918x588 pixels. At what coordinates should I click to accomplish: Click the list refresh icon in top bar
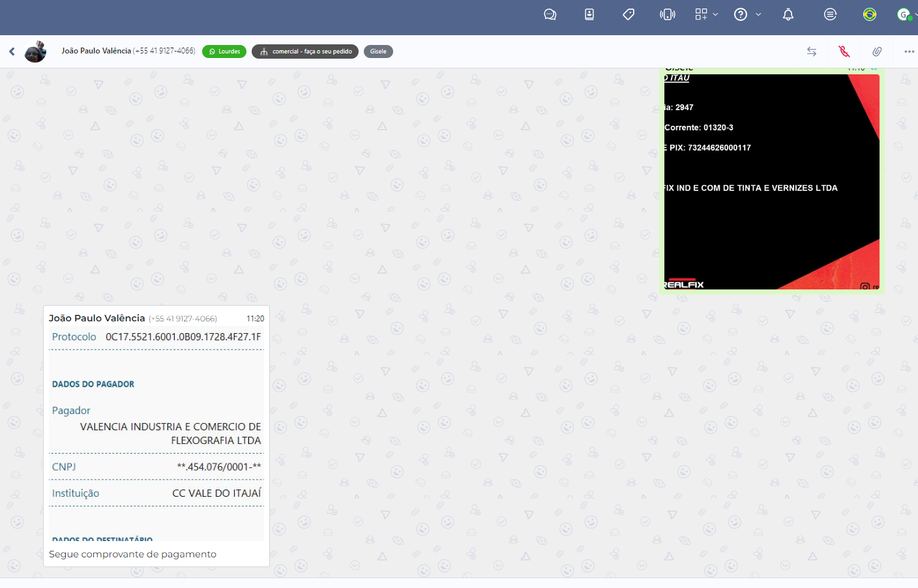click(x=830, y=14)
